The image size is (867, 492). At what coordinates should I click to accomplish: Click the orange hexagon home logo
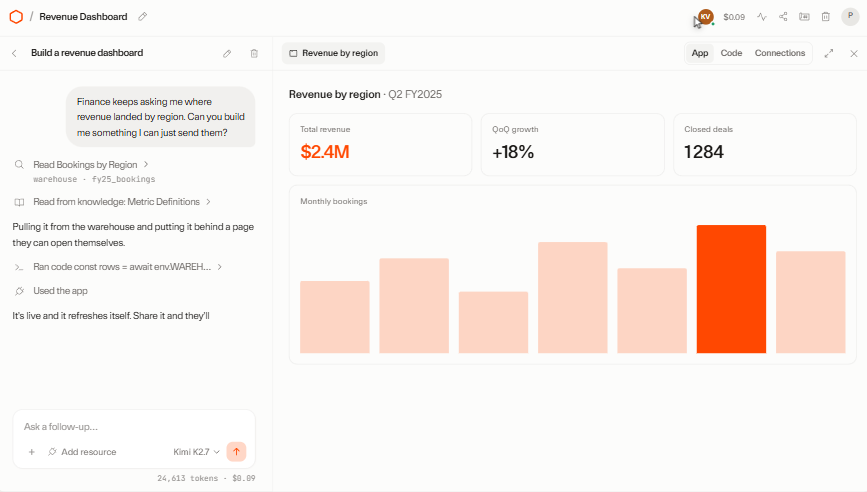[x=16, y=17]
